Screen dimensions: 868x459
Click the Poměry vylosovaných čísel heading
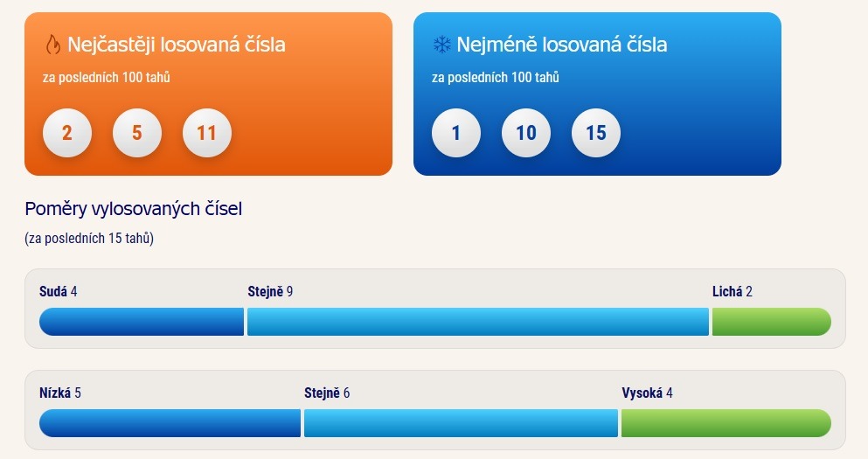tap(134, 209)
